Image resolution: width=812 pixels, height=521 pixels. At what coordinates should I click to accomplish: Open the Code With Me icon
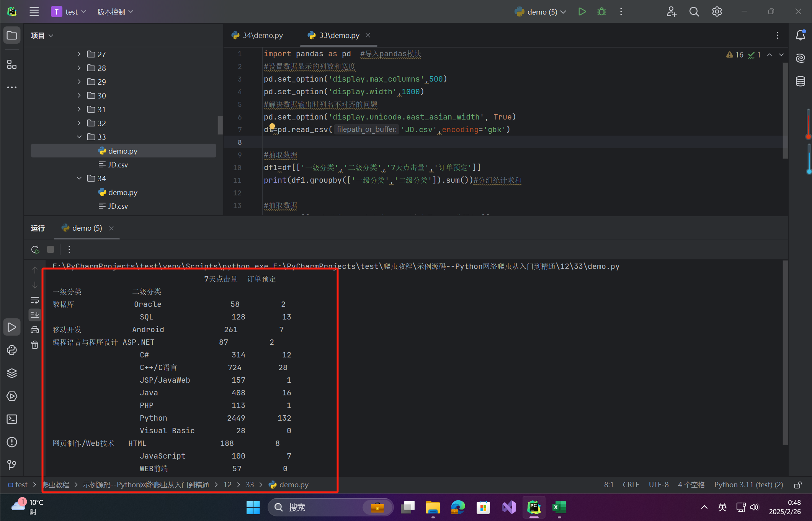pyautogui.click(x=671, y=12)
